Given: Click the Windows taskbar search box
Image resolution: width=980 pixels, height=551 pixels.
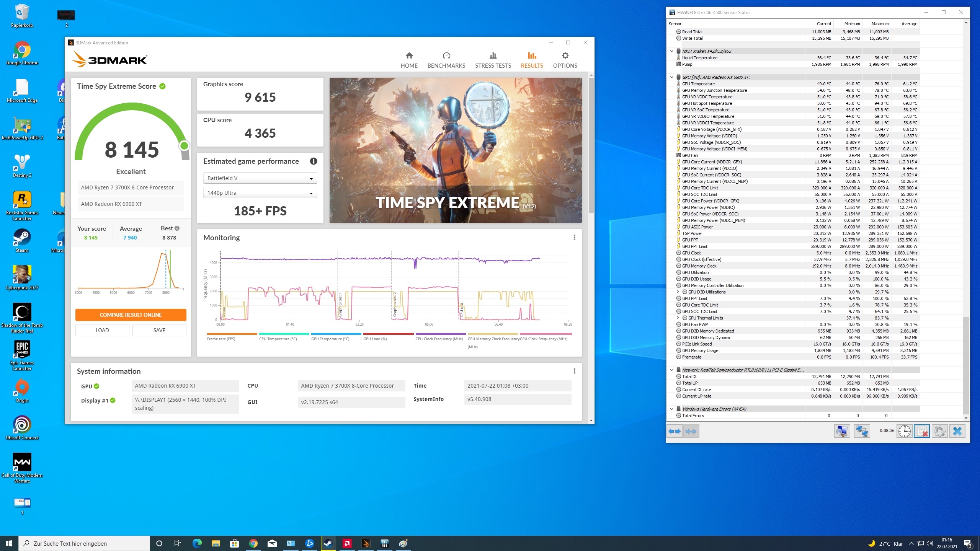Looking at the screenshot, I should tap(84, 543).
